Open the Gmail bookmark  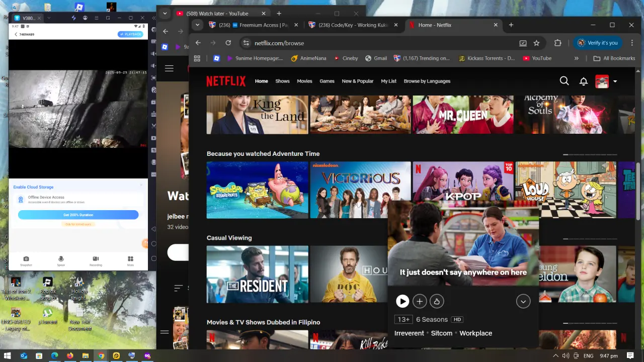tap(376, 58)
